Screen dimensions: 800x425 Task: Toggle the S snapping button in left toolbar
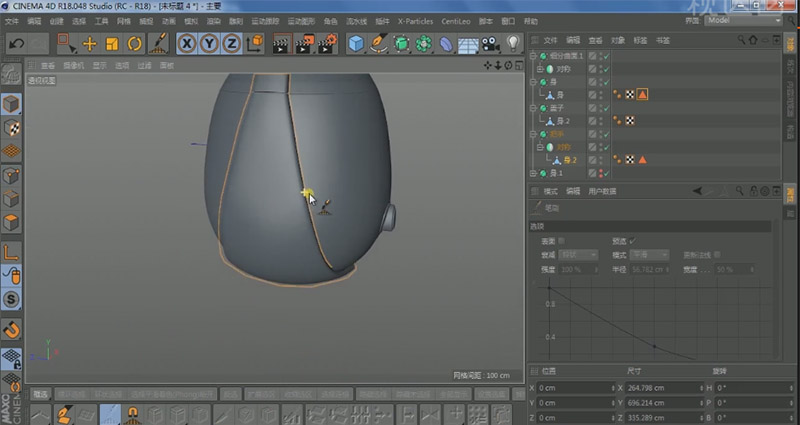(x=11, y=299)
